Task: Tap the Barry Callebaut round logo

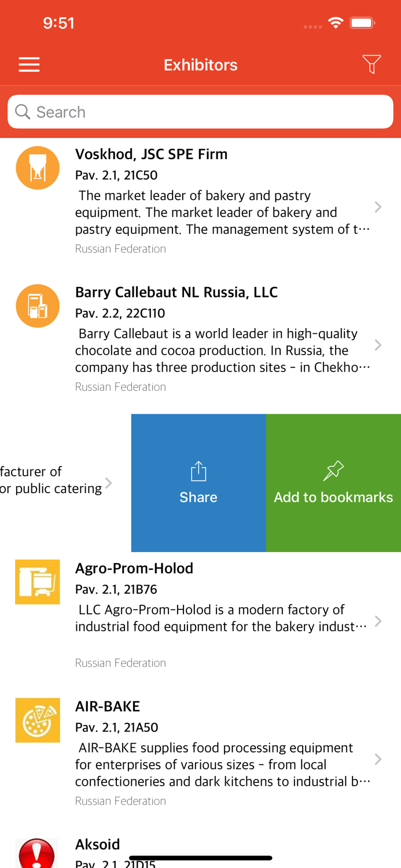Action: [x=38, y=306]
